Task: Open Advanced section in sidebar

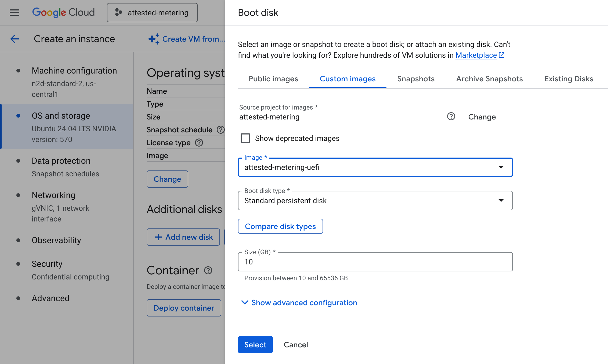Action: pyautogui.click(x=67, y=298)
